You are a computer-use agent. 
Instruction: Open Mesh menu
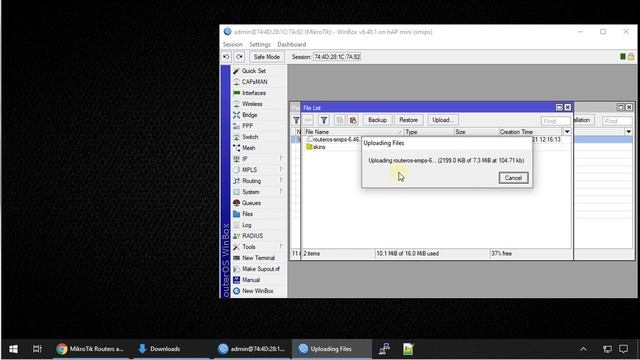[249, 148]
